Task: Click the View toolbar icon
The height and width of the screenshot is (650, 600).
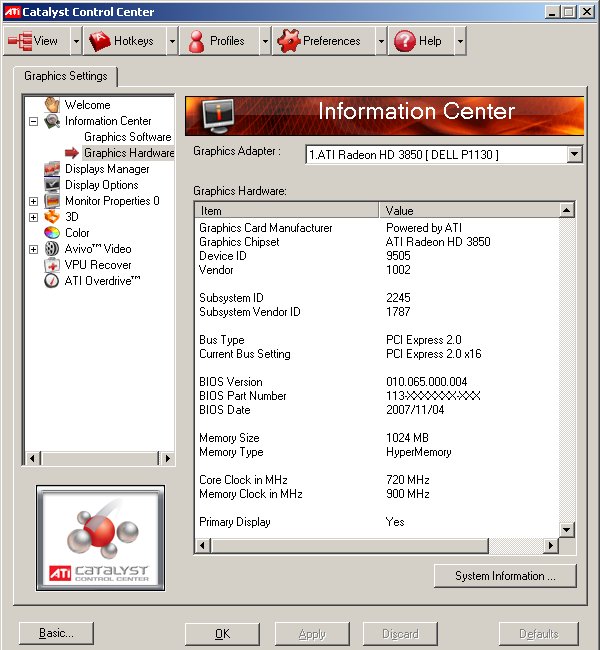Action: coord(19,41)
